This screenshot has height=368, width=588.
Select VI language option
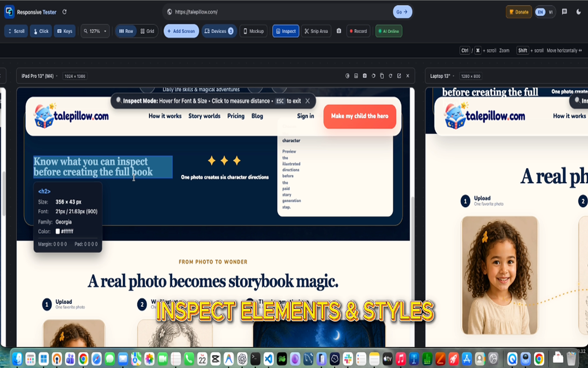point(550,12)
